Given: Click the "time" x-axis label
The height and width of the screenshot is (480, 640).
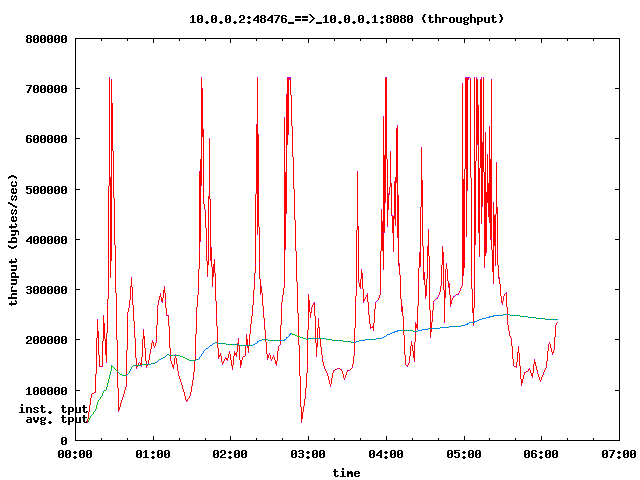Looking at the screenshot, I should (346, 472).
